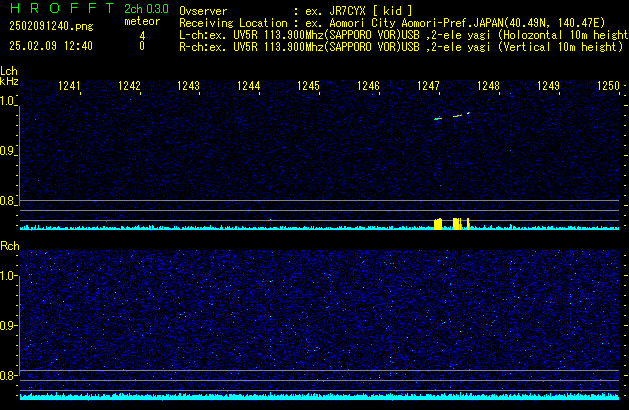Select the 1245 time marker
Image resolution: width=629 pixels, height=410 pixels.
click(x=308, y=86)
